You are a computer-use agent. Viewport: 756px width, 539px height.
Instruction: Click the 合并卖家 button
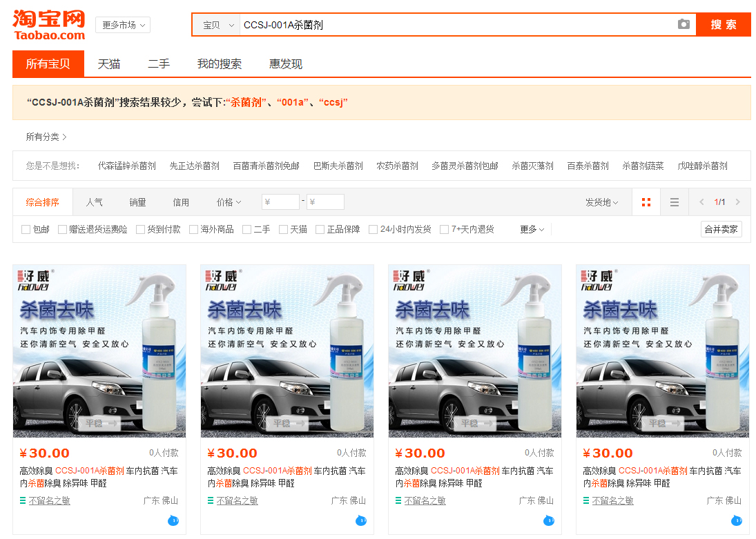click(721, 230)
